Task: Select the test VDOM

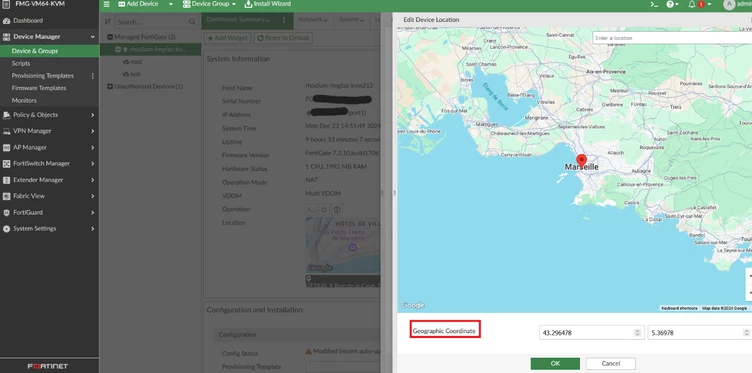Action: pyautogui.click(x=132, y=74)
